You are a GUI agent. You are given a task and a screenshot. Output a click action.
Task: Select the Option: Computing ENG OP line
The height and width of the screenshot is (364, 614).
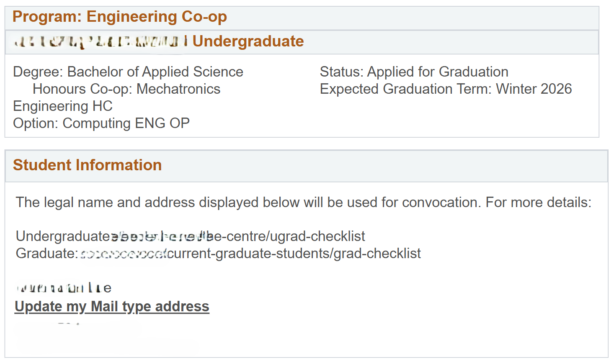point(101,123)
